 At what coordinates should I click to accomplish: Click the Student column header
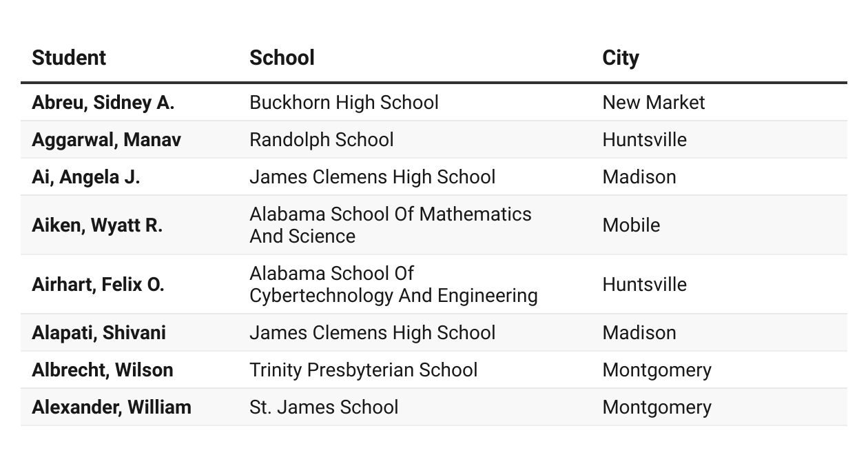(x=69, y=57)
